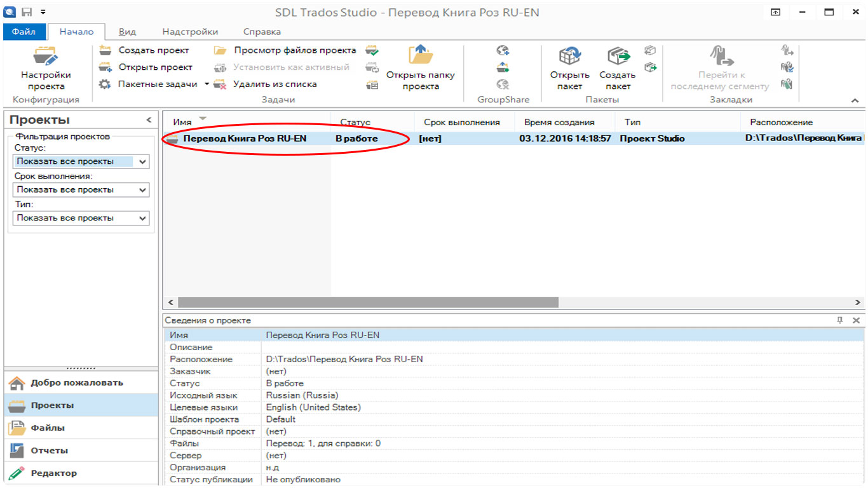The width and height of the screenshot is (868, 488).
Task: Click the bottom small icon in Закладки group
Action: (x=787, y=84)
